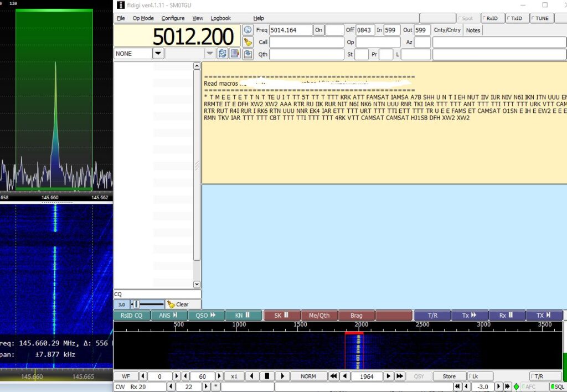The image size is (567, 392).
Task: Click the fast rewind cursor frequency arrows
Action: click(x=333, y=376)
